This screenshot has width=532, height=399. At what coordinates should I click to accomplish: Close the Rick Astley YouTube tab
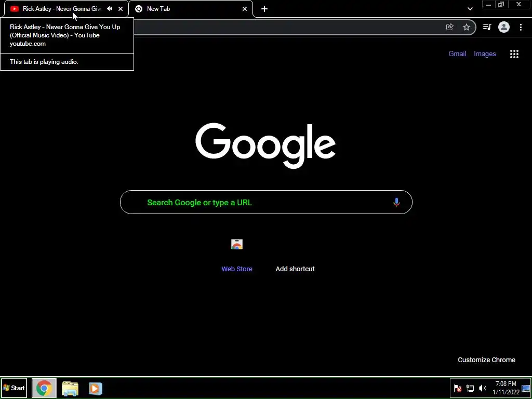[121, 9]
